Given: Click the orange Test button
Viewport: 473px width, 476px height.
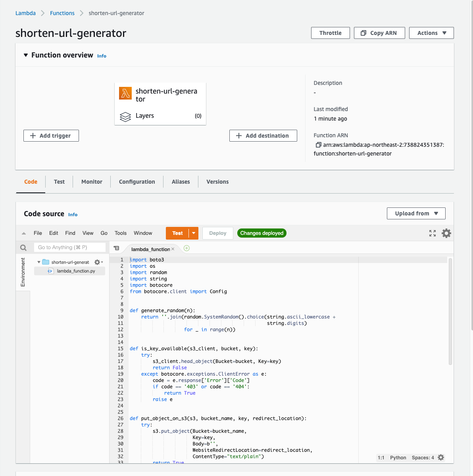Looking at the screenshot, I should click(x=177, y=233).
